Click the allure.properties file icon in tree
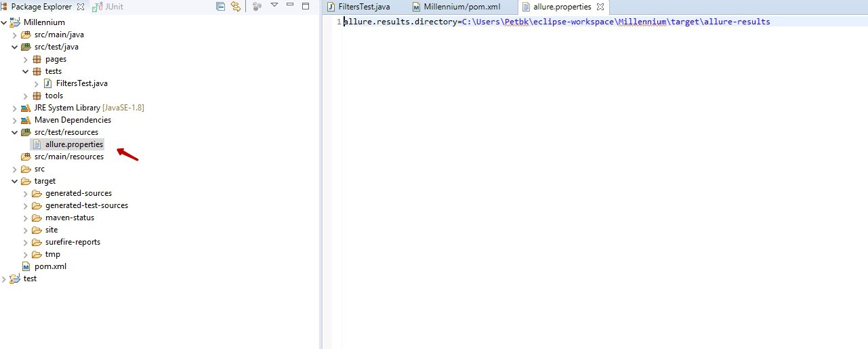868x349 pixels. click(37, 144)
